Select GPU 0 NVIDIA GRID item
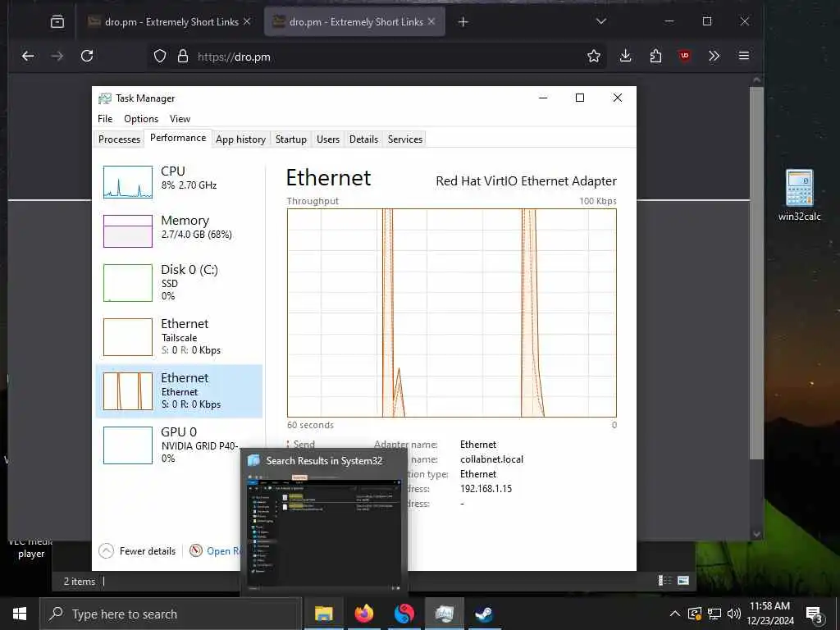The image size is (840, 630). pyautogui.click(x=179, y=445)
